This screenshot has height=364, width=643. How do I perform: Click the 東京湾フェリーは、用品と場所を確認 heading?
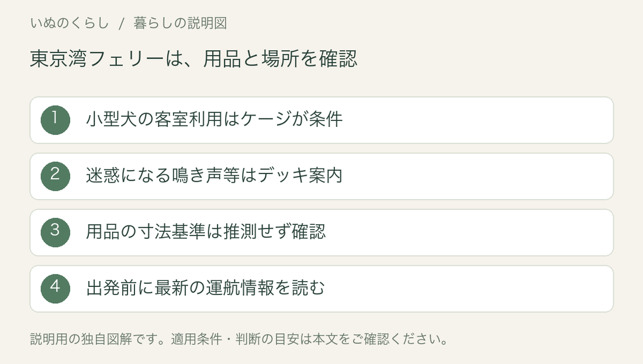pos(193,58)
